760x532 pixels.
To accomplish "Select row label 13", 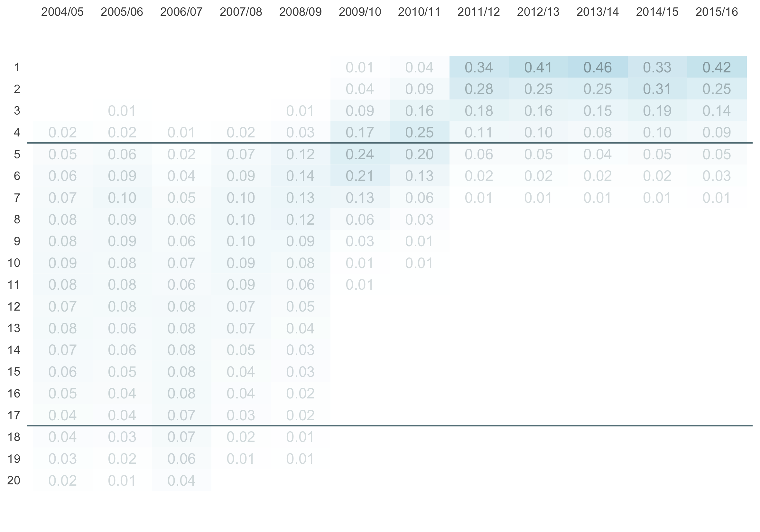I will coord(14,328).
